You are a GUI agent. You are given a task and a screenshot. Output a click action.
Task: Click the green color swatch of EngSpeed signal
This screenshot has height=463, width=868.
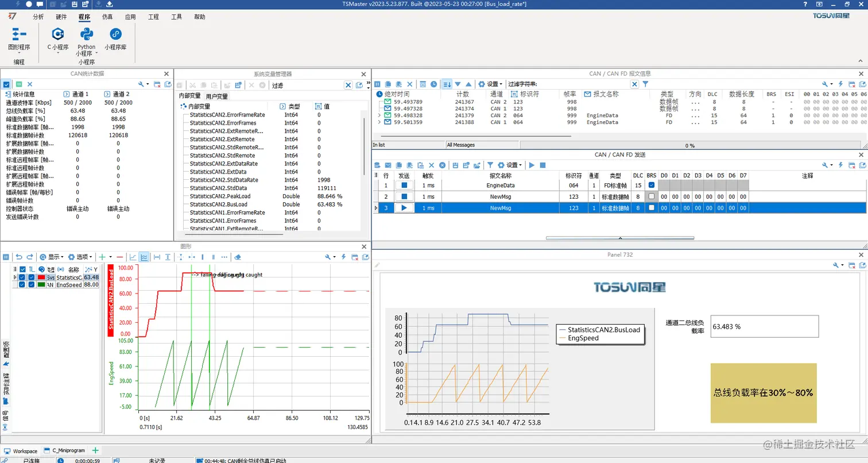click(x=41, y=284)
